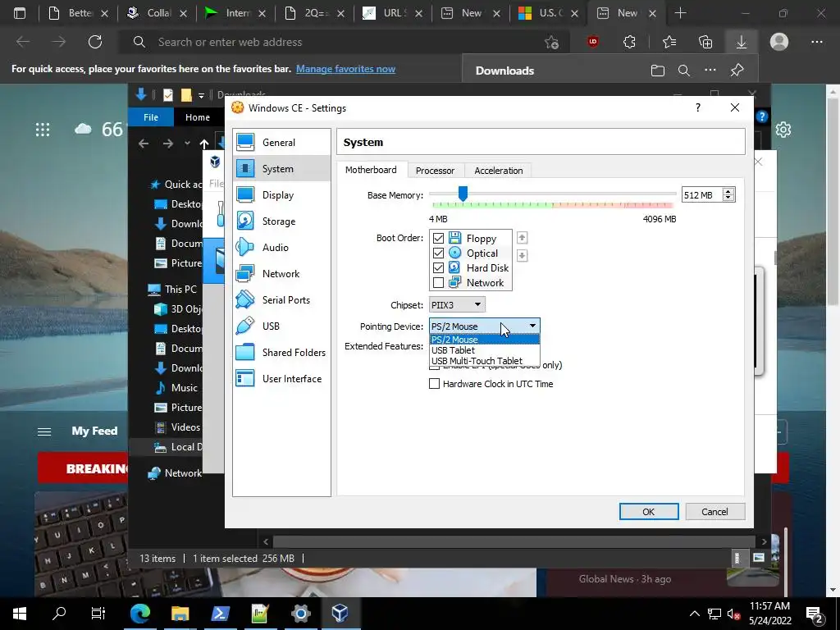This screenshot has width=840, height=630.
Task: Move boot item down with arrow button
Action: coord(522,256)
